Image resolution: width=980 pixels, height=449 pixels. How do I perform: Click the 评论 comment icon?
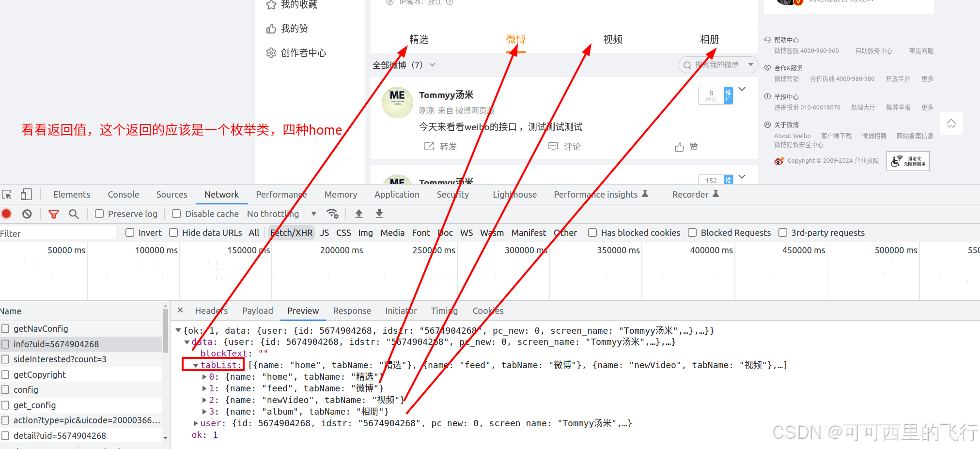tap(553, 146)
